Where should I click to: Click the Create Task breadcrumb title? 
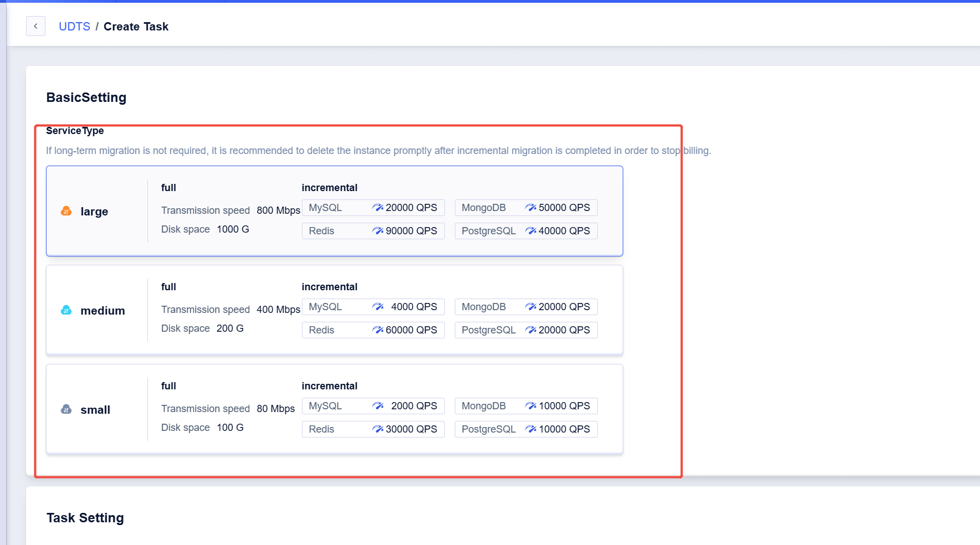pyautogui.click(x=136, y=27)
